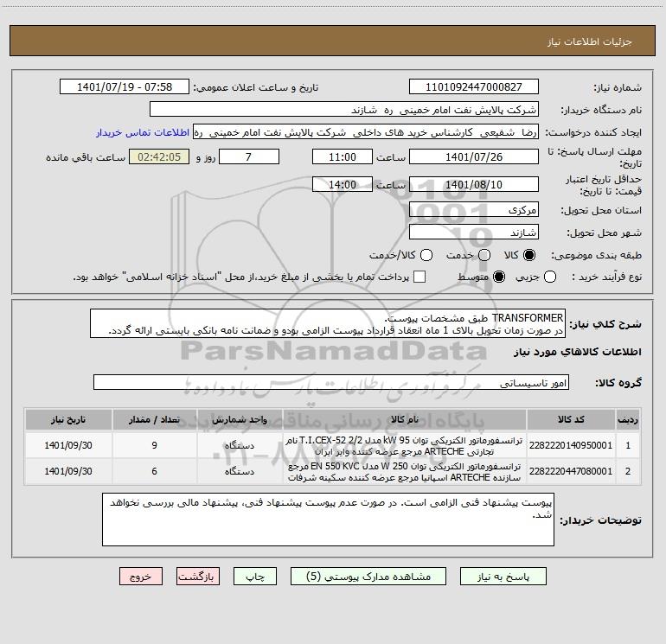Click the TRANSFORMER general description box

click(x=328, y=323)
